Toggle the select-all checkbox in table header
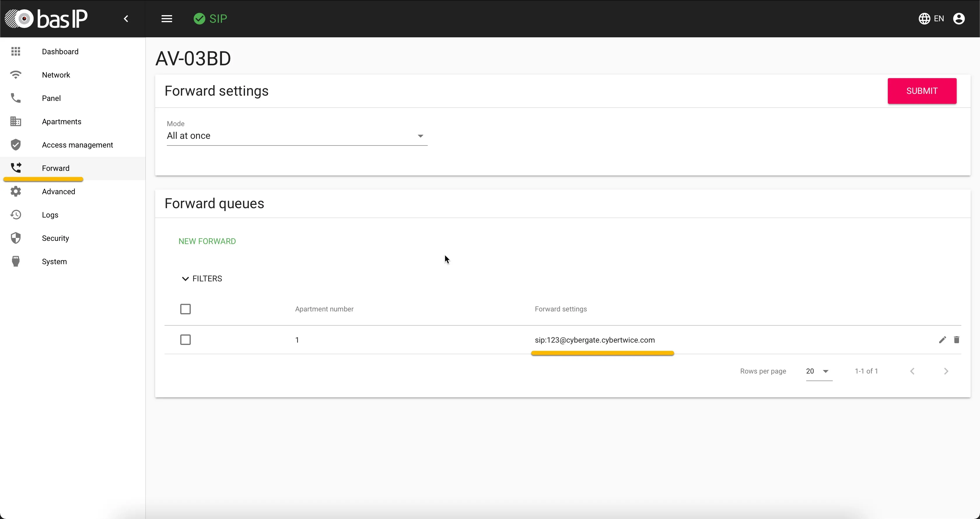This screenshot has height=519, width=980. pos(185,309)
